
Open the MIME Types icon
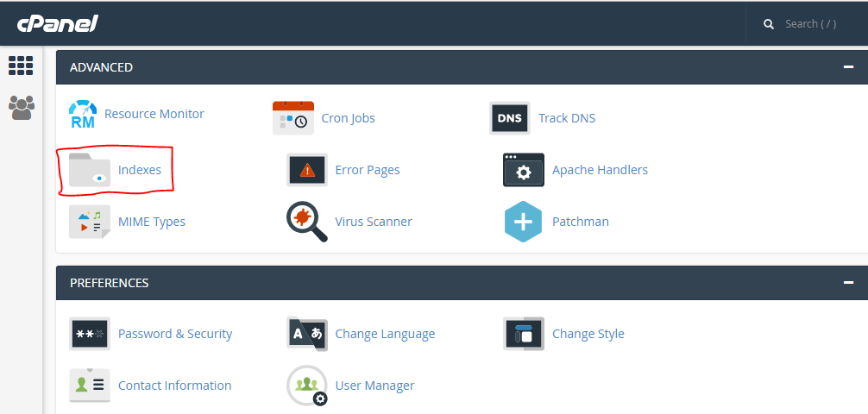tap(89, 222)
